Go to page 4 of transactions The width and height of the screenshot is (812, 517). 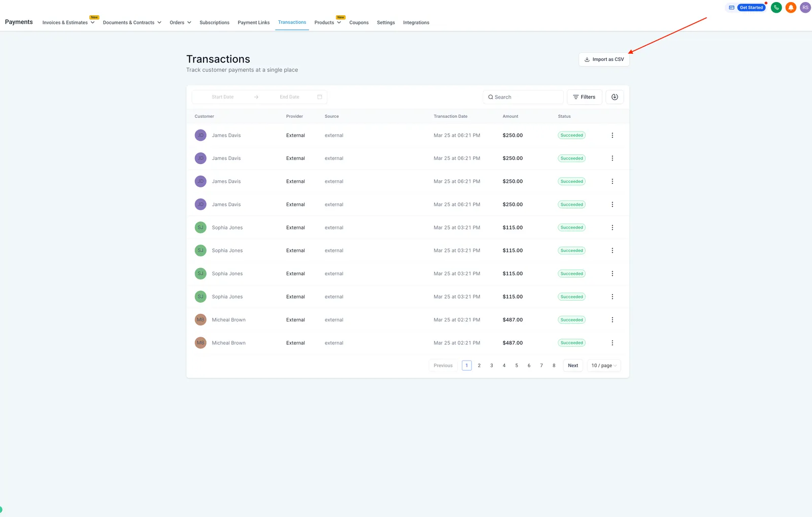pyautogui.click(x=504, y=366)
